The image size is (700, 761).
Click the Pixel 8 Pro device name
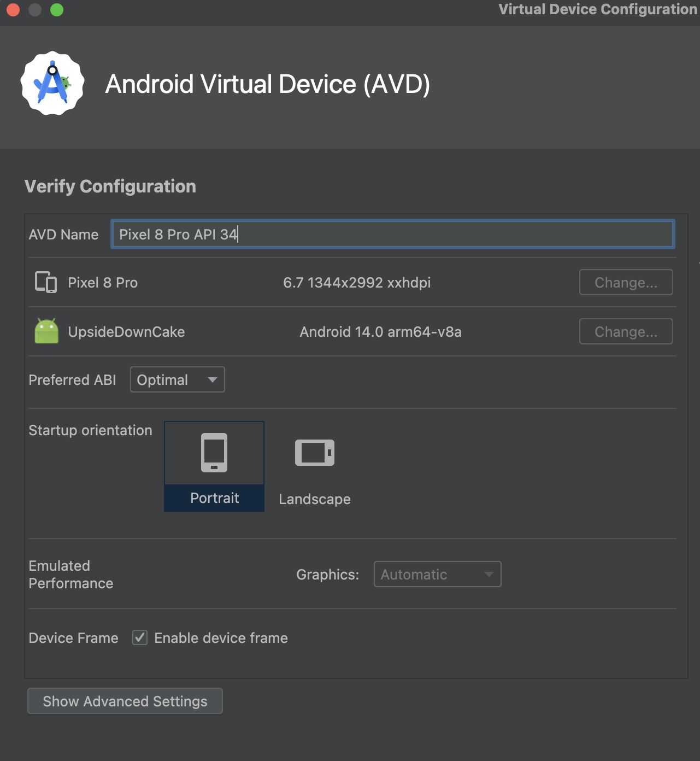[x=103, y=283]
